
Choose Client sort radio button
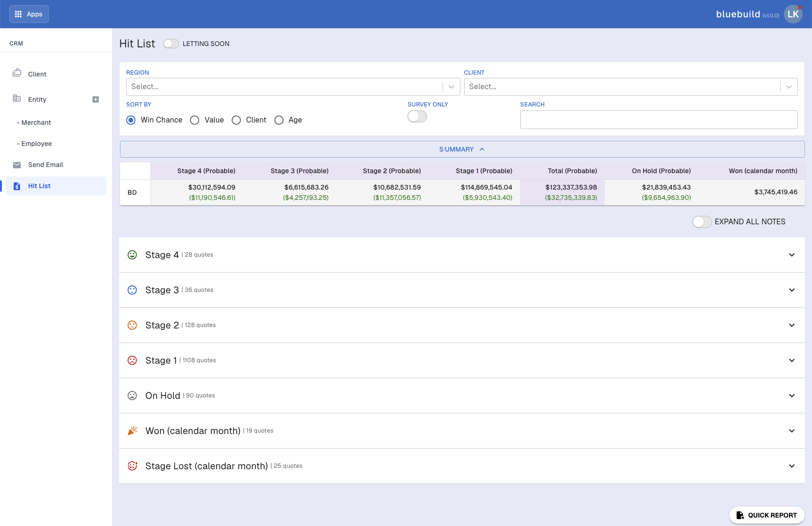236,120
